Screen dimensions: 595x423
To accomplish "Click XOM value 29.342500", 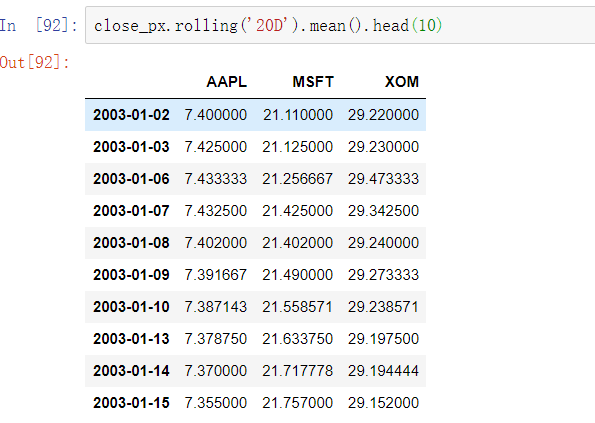I will click(383, 211).
